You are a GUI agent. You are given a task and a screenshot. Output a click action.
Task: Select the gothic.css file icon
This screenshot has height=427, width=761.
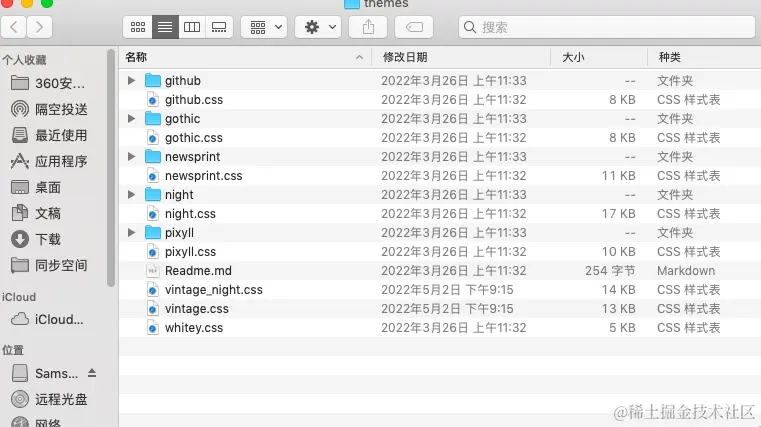coord(153,137)
